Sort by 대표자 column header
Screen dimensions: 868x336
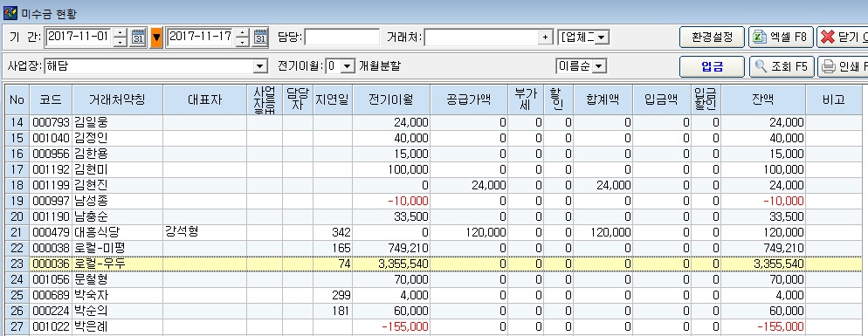205,99
